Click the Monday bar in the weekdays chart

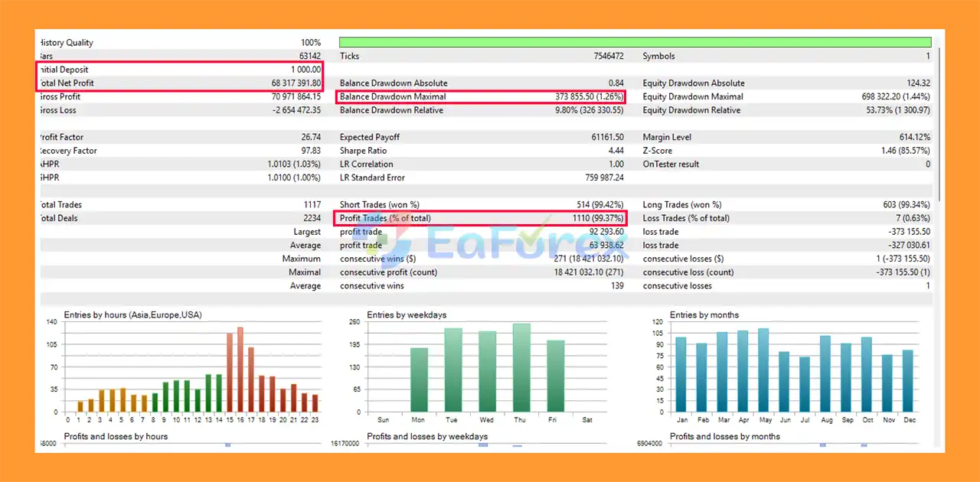pos(419,380)
